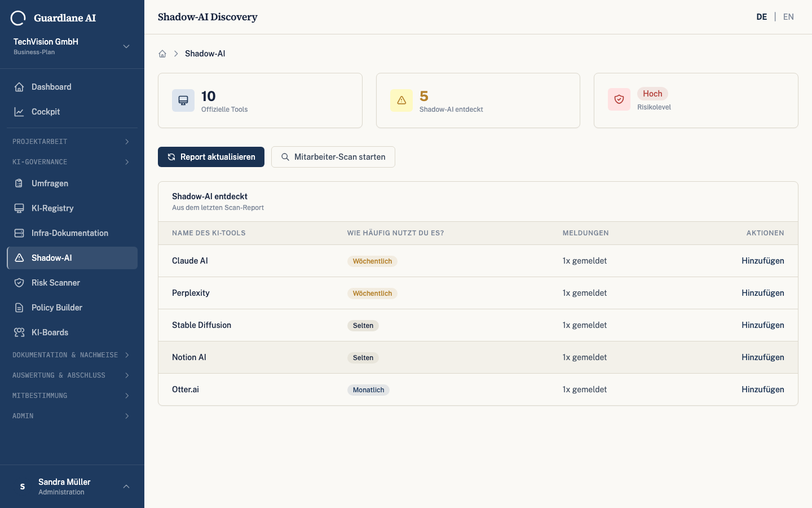Click the Policy Builder document icon
The image size is (812, 508).
[x=19, y=308]
